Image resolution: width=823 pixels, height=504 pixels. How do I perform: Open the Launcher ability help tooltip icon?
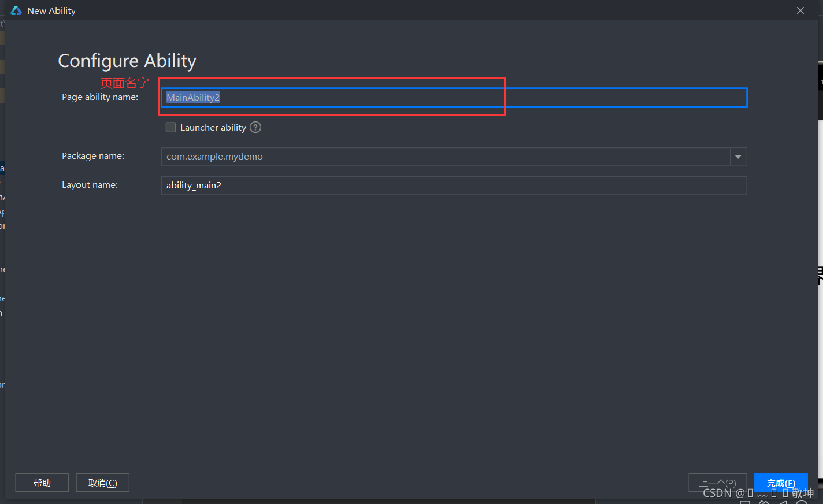click(x=255, y=127)
